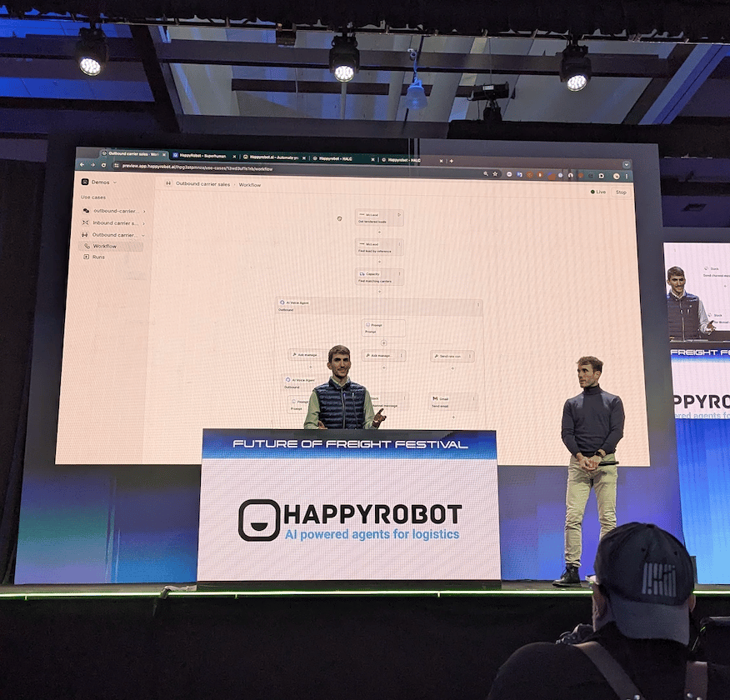Add step below 'Send rate con'

[x=452, y=368]
